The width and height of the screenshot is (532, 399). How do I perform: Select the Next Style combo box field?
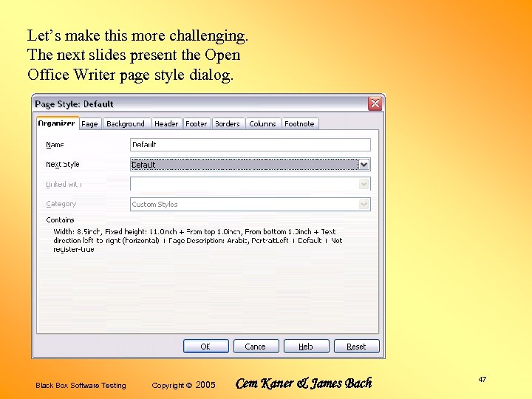point(250,165)
